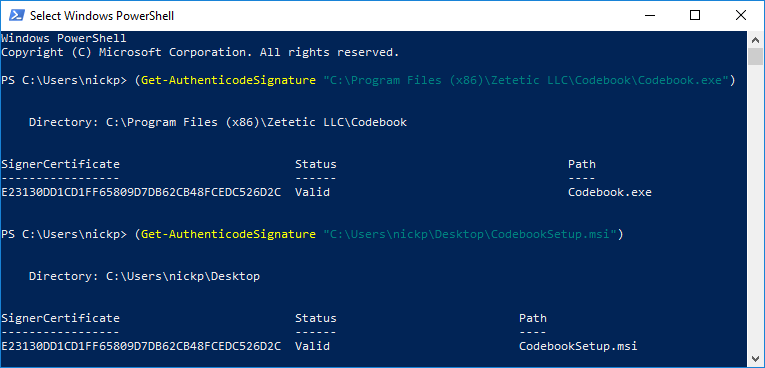Click the second certificate thumbprint value
The height and width of the screenshot is (368, 765).
[x=141, y=347]
